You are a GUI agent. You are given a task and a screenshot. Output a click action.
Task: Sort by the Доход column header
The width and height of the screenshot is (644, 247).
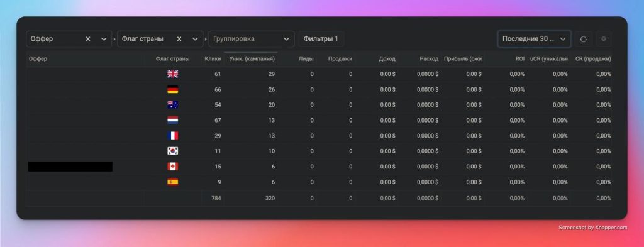[x=387, y=59]
